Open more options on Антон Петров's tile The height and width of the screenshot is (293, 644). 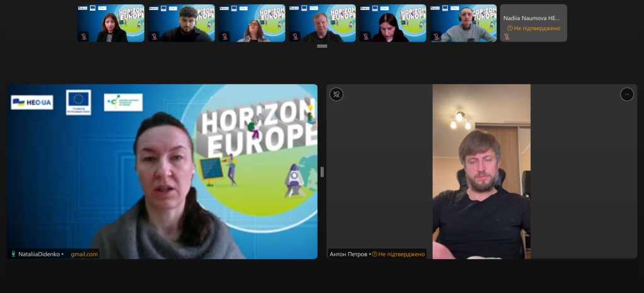(x=626, y=94)
